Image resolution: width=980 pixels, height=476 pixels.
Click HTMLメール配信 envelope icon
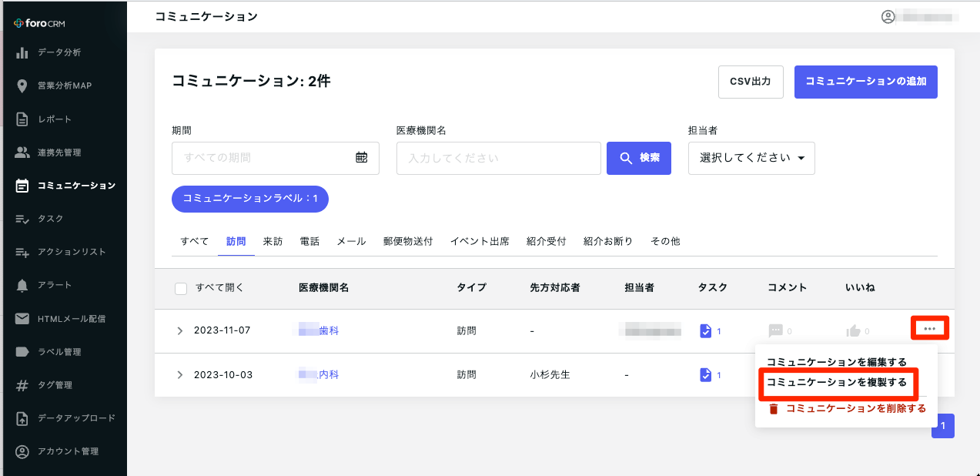point(22,319)
